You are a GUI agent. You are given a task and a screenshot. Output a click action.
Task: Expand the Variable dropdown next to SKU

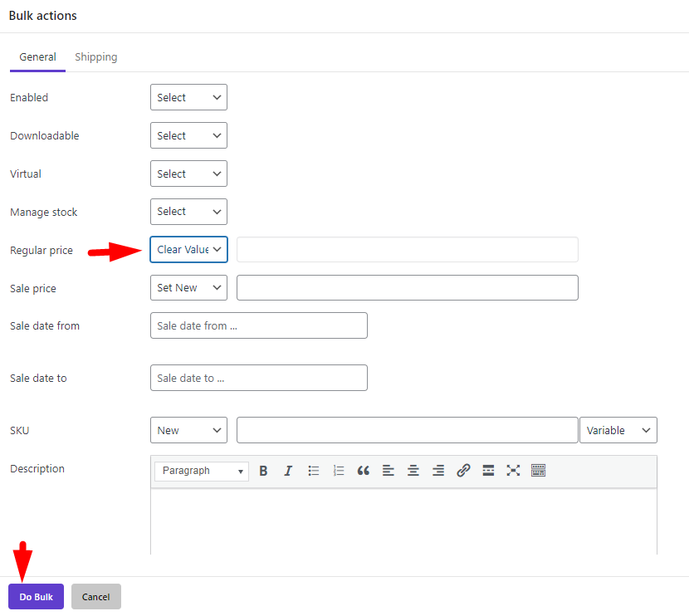pyautogui.click(x=618, y=430)
